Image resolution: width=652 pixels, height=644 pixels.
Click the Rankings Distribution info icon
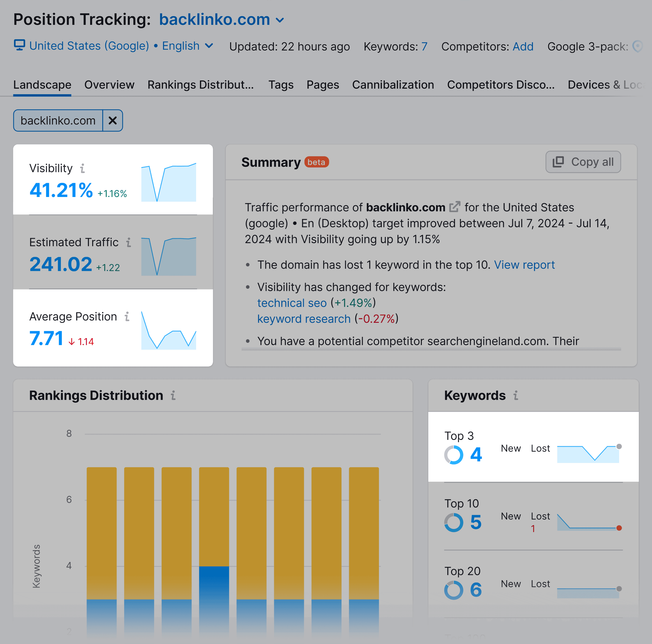click(x=173, y=395)
